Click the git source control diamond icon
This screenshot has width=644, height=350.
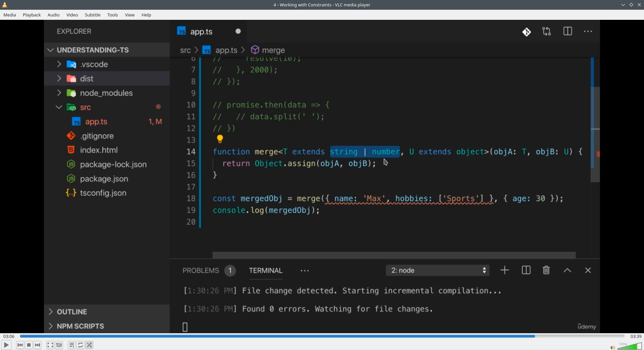point(527,32)
